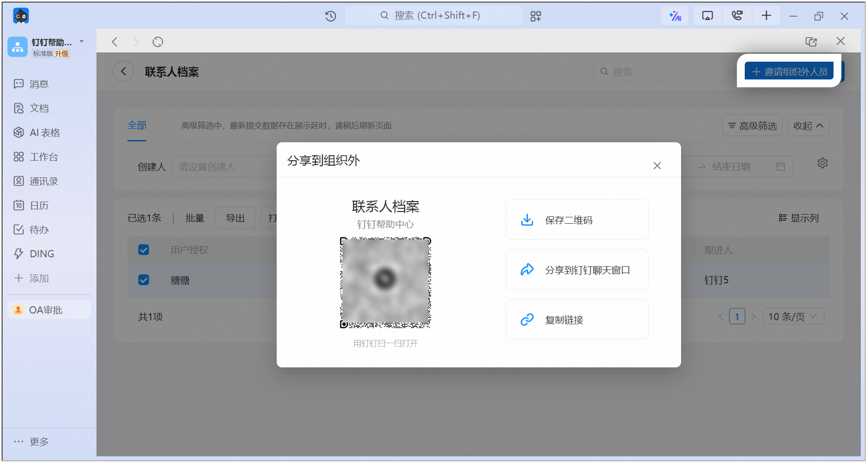Click 复制链接 to copy link

pyautogui.click(x=577, y=319)
